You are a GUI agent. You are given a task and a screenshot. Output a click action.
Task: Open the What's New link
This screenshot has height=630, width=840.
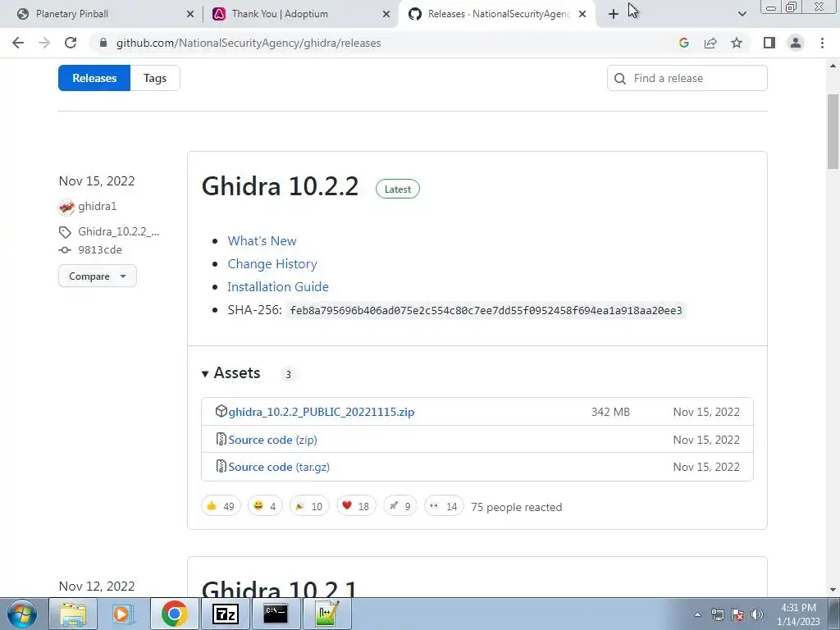(262, 241)
